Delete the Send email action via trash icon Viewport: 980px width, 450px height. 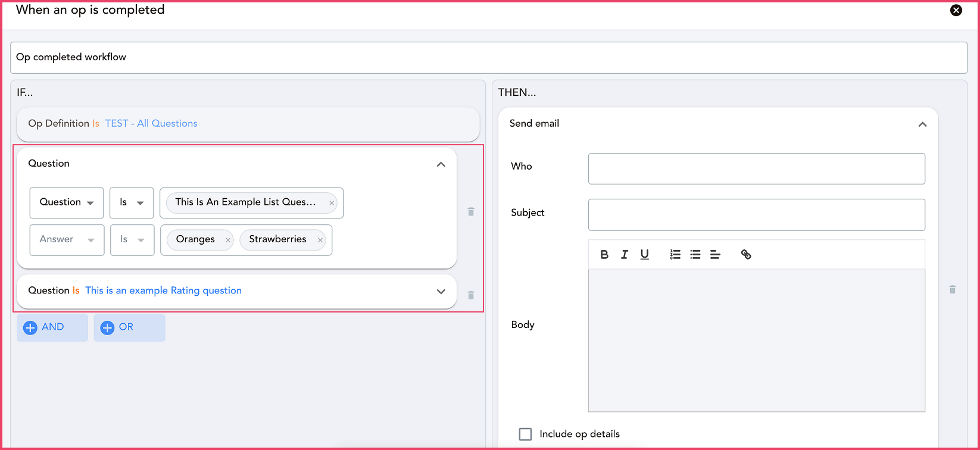953,289
